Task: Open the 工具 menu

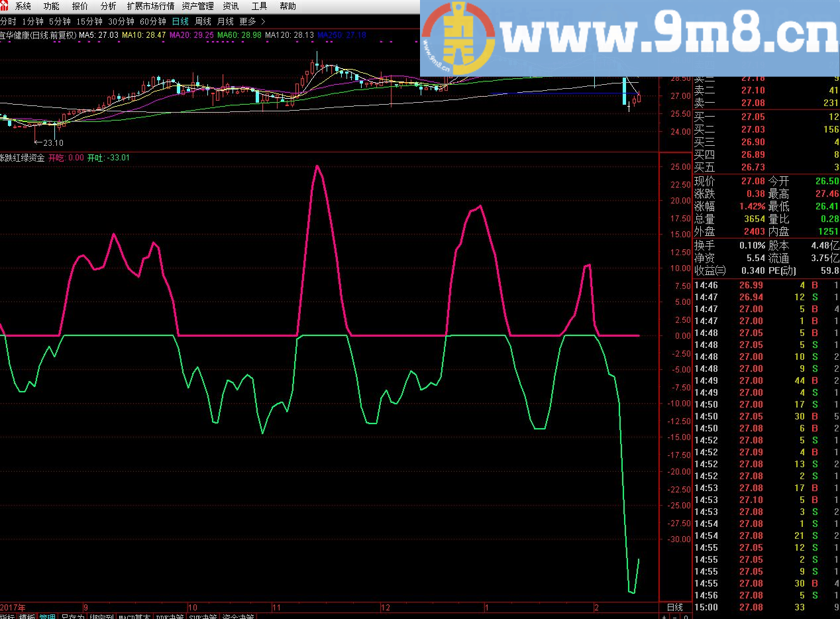Action: 259,6
